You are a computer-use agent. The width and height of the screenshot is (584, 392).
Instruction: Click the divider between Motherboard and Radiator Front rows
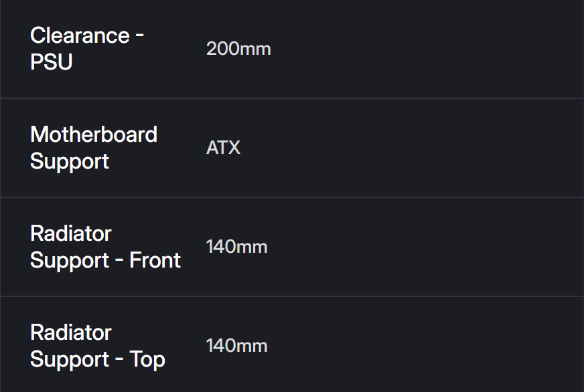tap(292, 197)
